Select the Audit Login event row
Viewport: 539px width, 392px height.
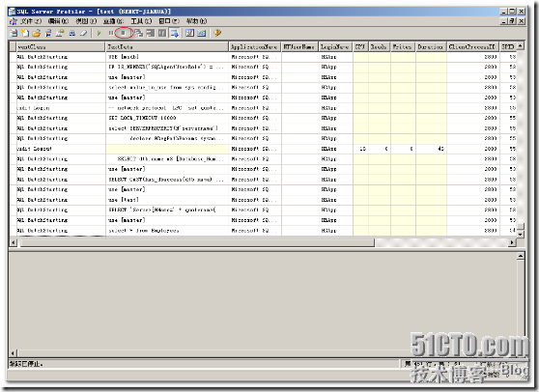click(263, 108)
